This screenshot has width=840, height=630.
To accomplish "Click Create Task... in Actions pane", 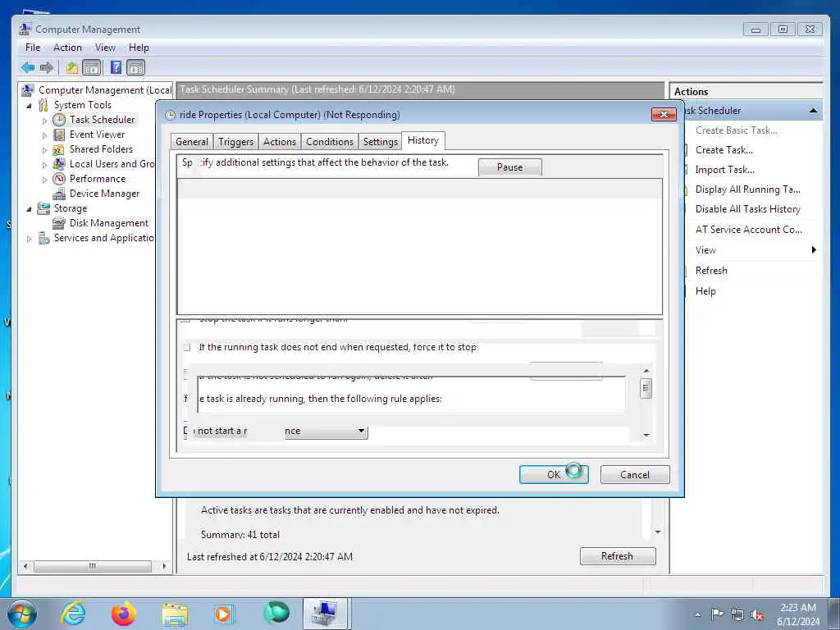I will click(724, 150).
